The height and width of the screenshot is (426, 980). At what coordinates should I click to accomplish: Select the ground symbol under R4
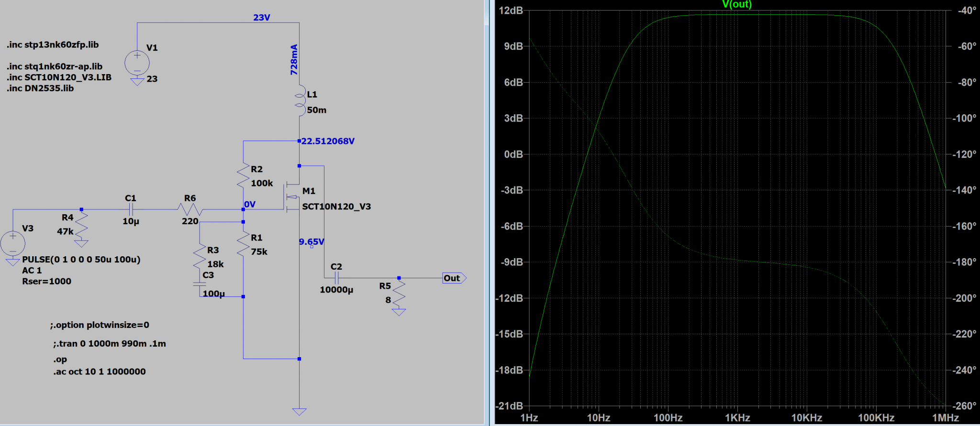pos(81,243)
